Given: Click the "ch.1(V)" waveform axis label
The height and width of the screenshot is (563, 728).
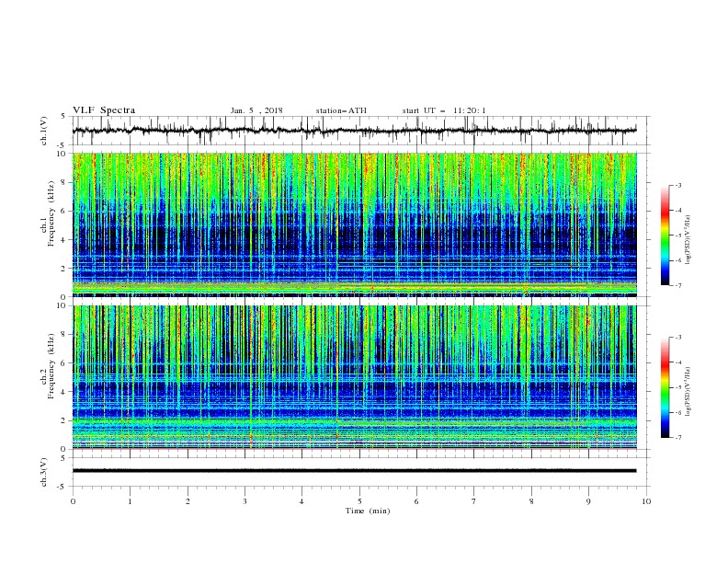Looking at the screenshot, I should tap(43, 131).
